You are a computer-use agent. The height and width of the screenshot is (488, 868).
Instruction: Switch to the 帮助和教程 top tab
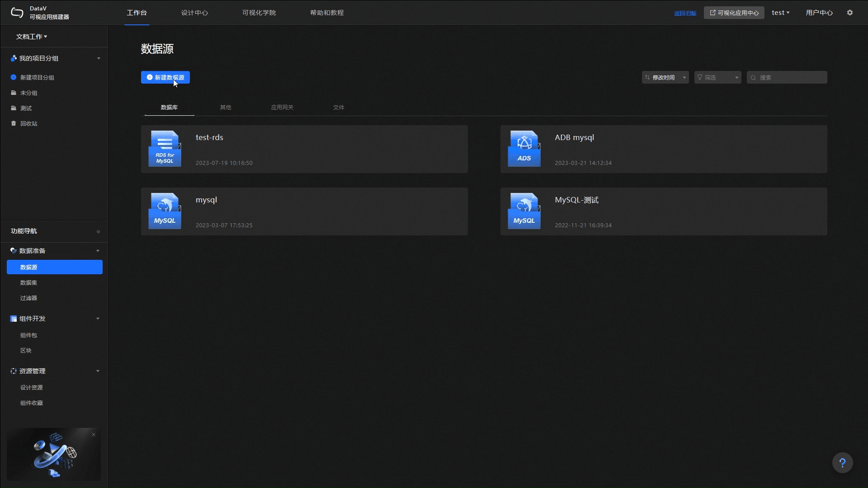point(327,13)
